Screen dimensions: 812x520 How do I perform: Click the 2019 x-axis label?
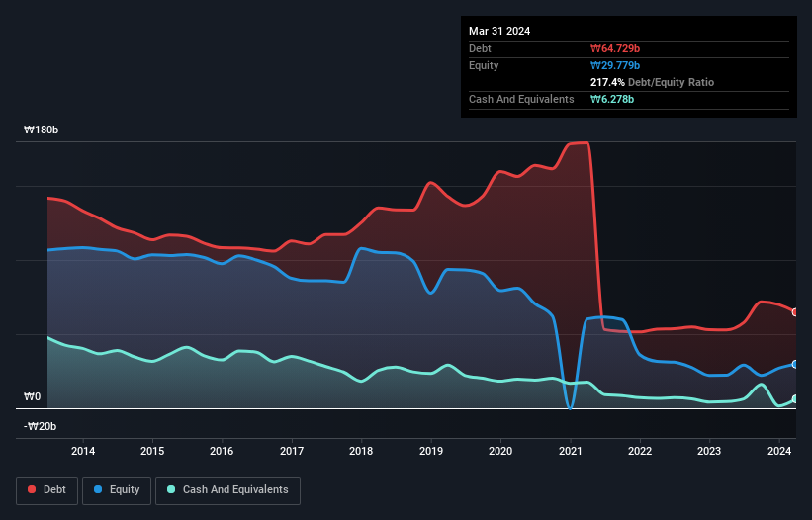(431, 451)
